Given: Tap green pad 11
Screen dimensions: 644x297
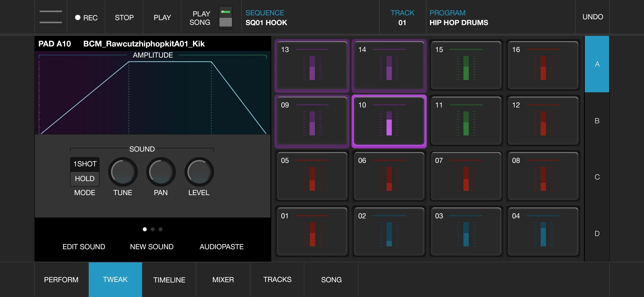Looking at the screenshot, I should point(466,121).
